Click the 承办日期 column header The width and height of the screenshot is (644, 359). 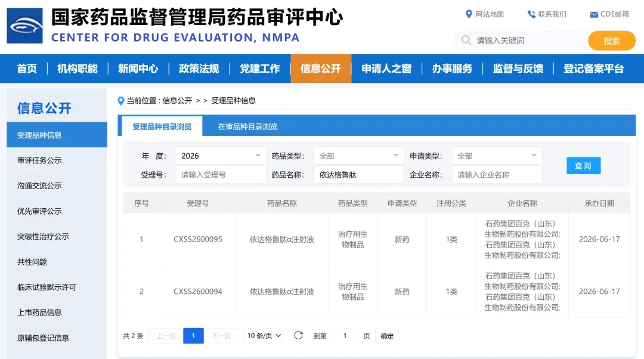click(x=599, y=203)
